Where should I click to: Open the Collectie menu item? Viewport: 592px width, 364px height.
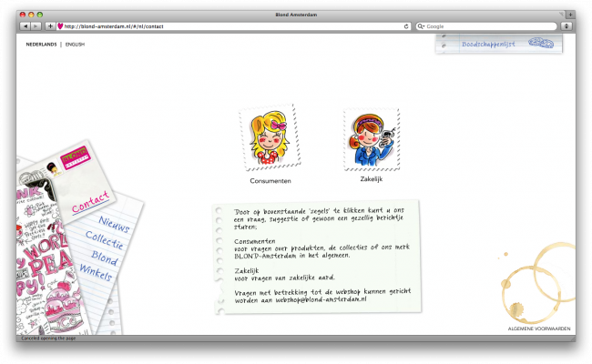pyautogui.click(x=105, y=240)
